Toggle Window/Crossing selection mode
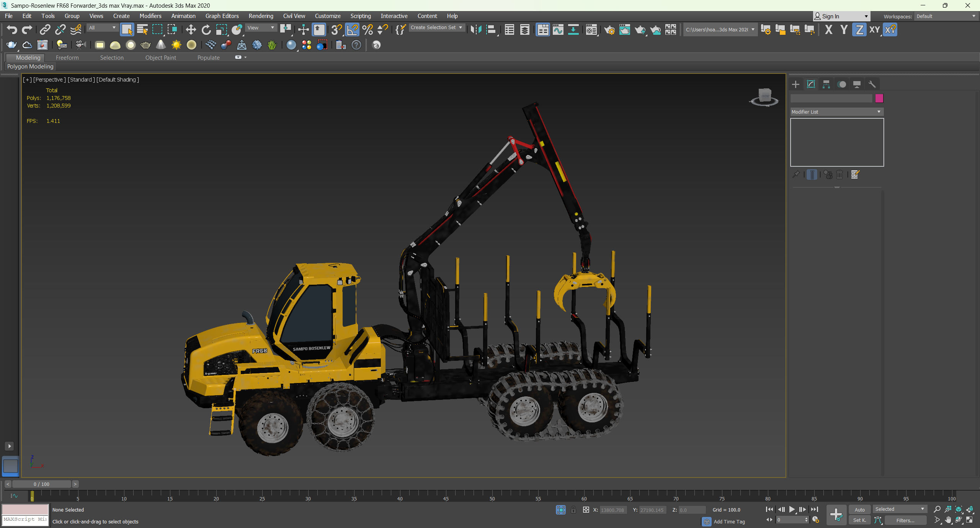The width and height of the screenshot is (980, 528). [x=172, y=29]
